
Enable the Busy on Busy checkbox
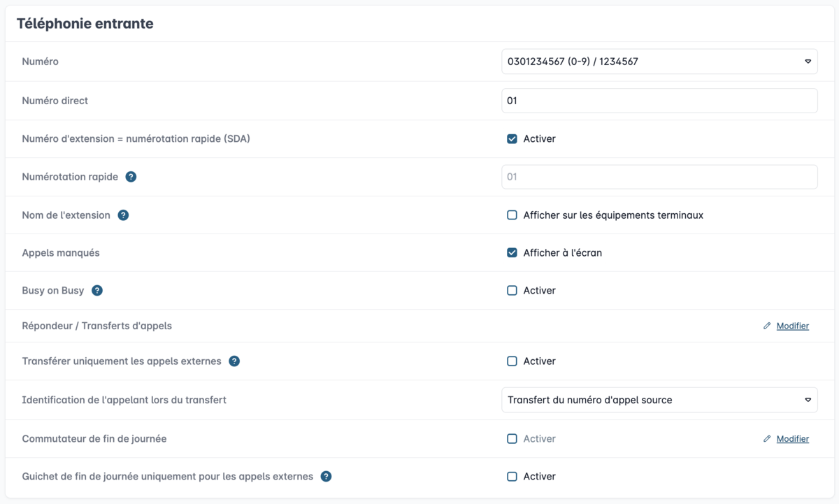point(512,291)
